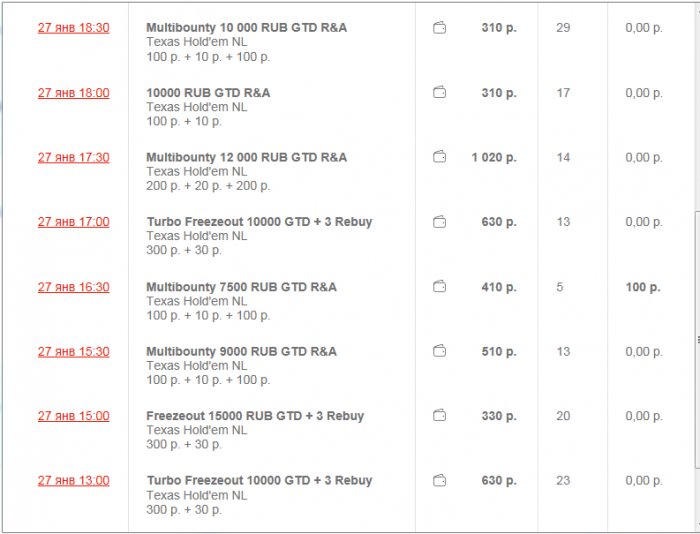Select the 27 янв 17:00 date link

(x=74, y=222)
